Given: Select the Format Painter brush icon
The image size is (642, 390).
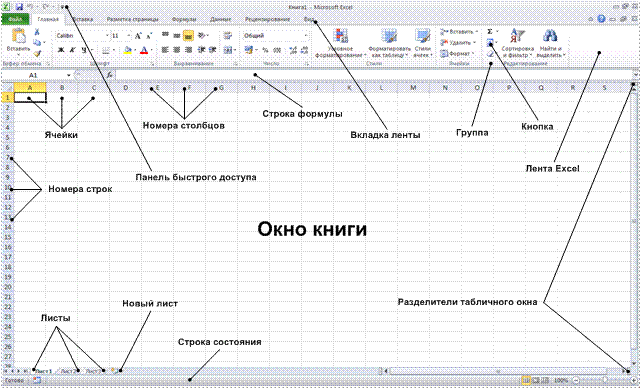Looking at the screenshot, I should coord(37,53).
